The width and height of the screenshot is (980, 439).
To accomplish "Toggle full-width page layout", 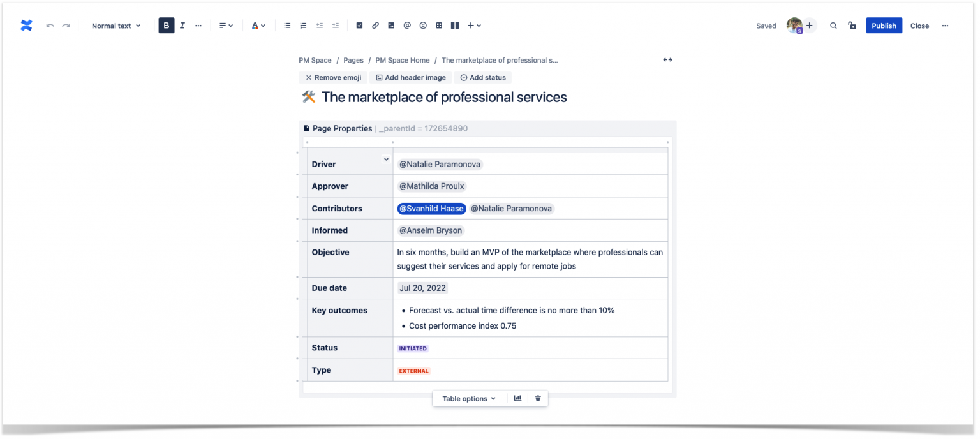I will coord(667,59).
